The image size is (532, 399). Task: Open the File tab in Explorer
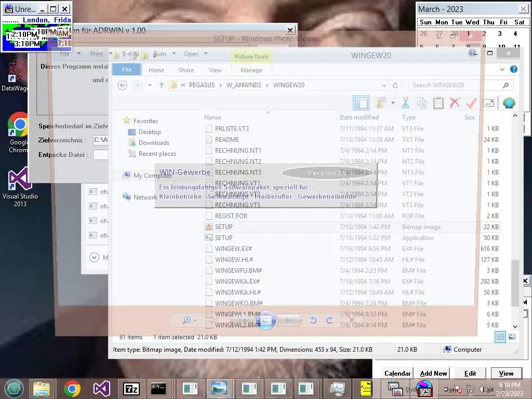coord(127,70)
